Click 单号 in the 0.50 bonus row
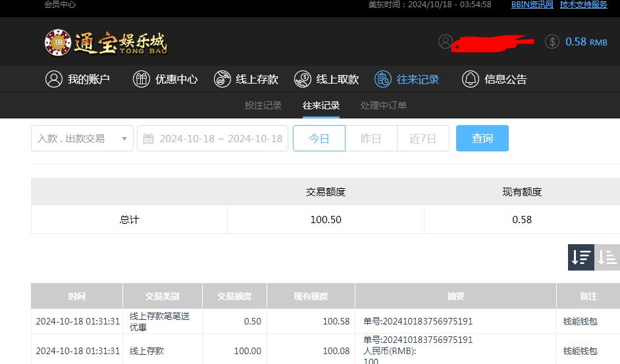 click(418, 321)
